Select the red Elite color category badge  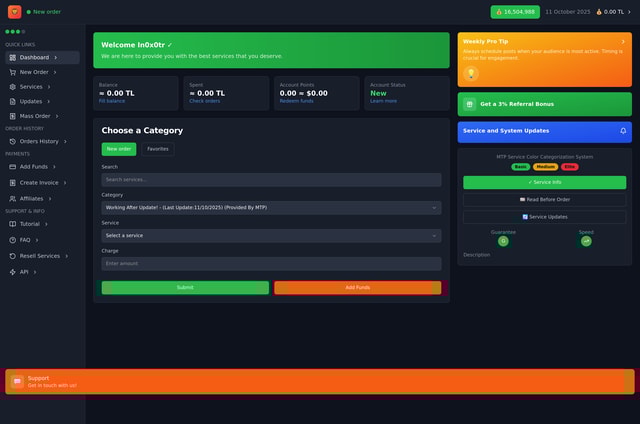570,167
